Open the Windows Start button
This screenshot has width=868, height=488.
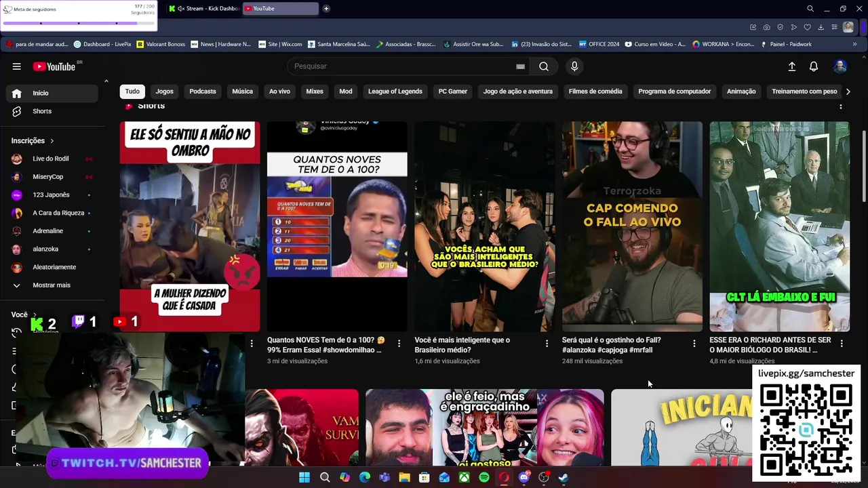[x=304, y=477]
